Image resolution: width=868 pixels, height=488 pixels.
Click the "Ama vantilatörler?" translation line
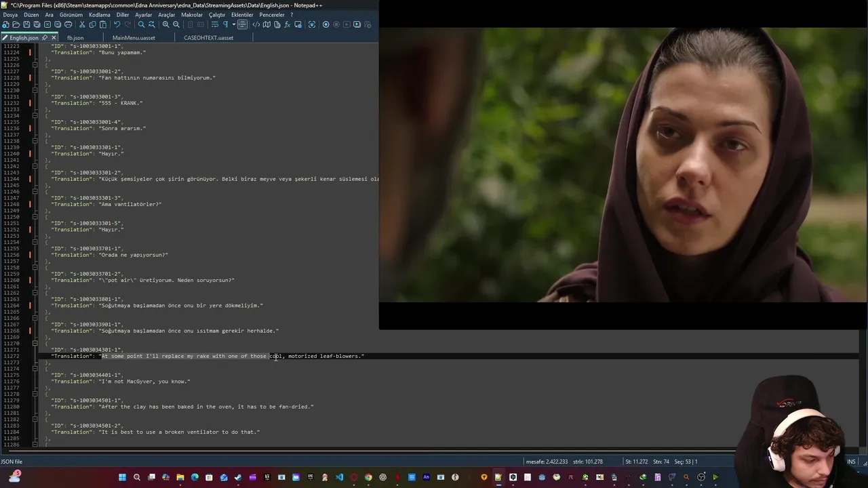coord(106,204)
